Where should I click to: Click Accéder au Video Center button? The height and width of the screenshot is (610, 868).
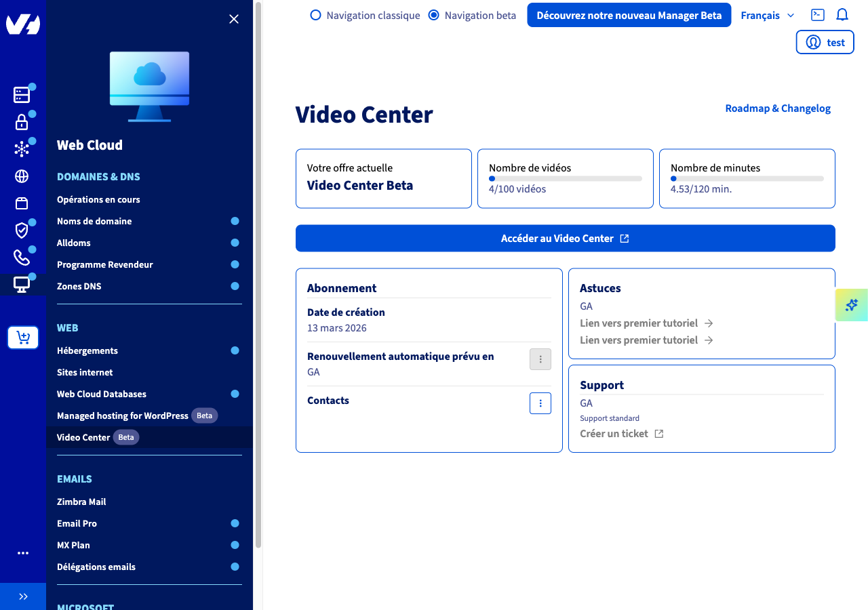565,238
